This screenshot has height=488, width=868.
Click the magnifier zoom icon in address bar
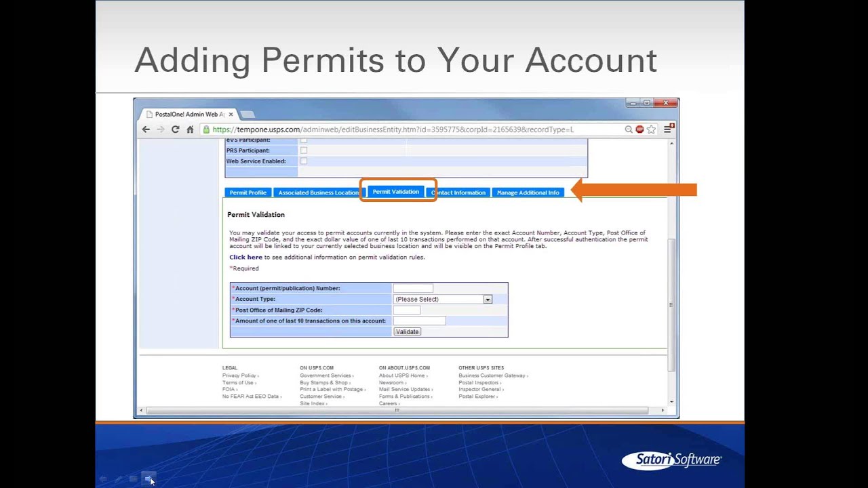point(629,129)
